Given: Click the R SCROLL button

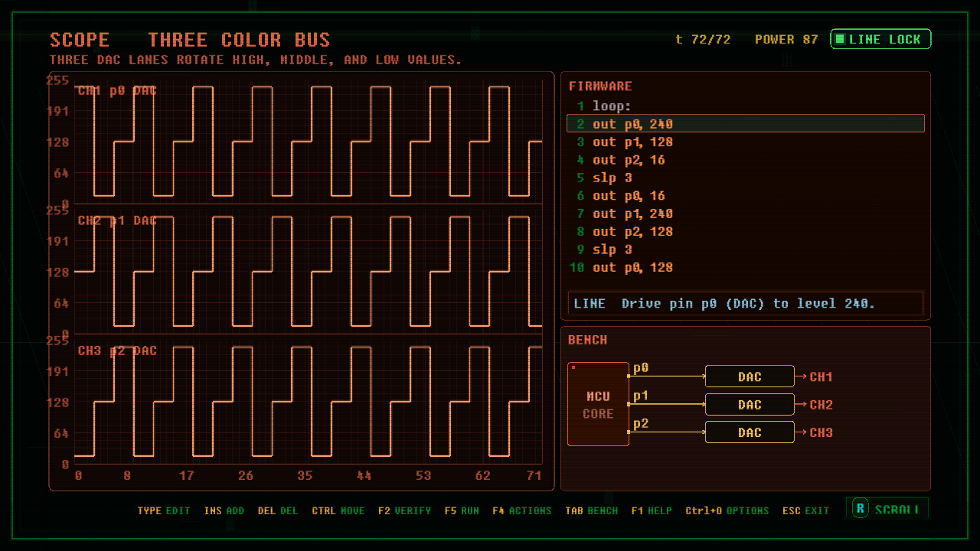Looking at the screenshot, I should tap(887, 509).
